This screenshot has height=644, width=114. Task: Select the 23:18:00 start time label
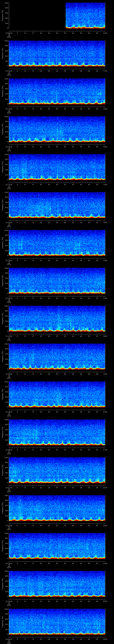point(9,374)
